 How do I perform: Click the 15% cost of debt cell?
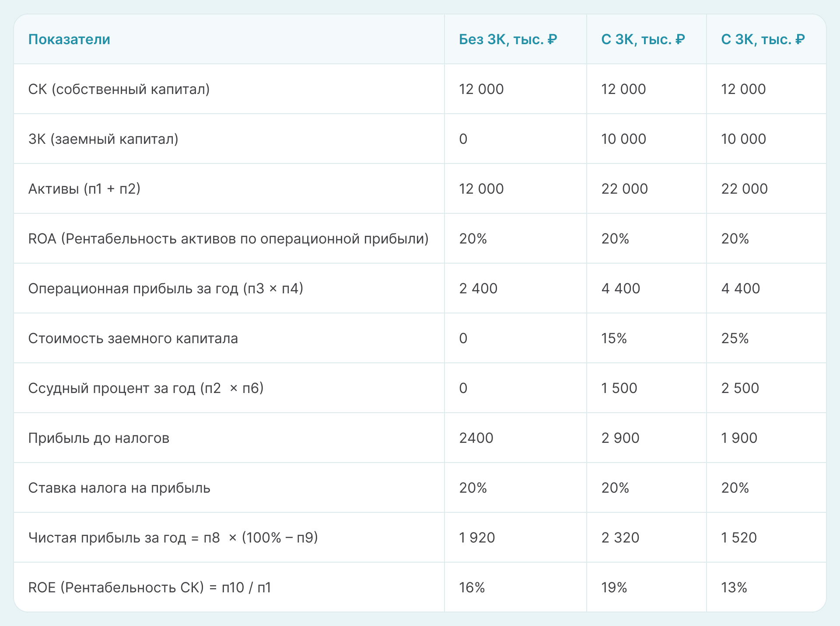point(614,338)
